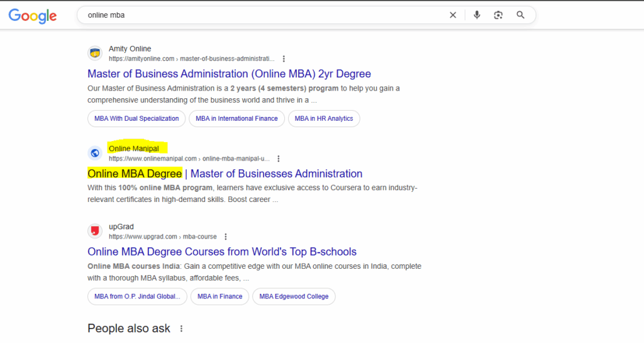Click 'MBA With Dual Specialization' chip
644x343 pixels.
[x=136, y=119]
